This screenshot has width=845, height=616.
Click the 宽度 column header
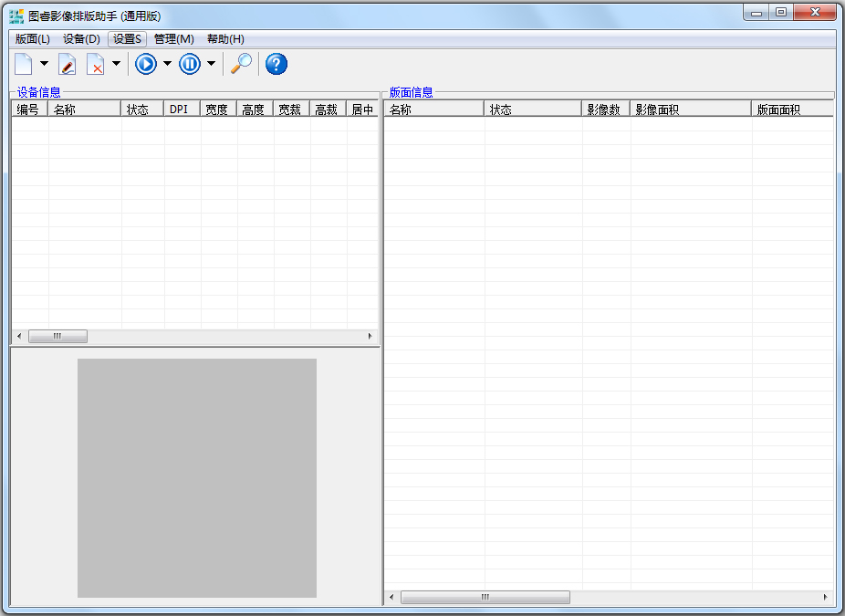click(x=219, y=110)
